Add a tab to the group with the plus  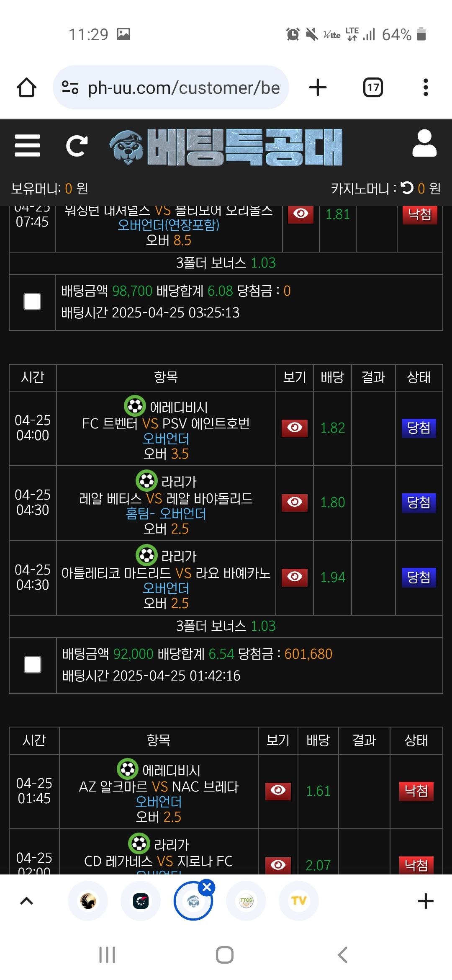coord(426,901)
